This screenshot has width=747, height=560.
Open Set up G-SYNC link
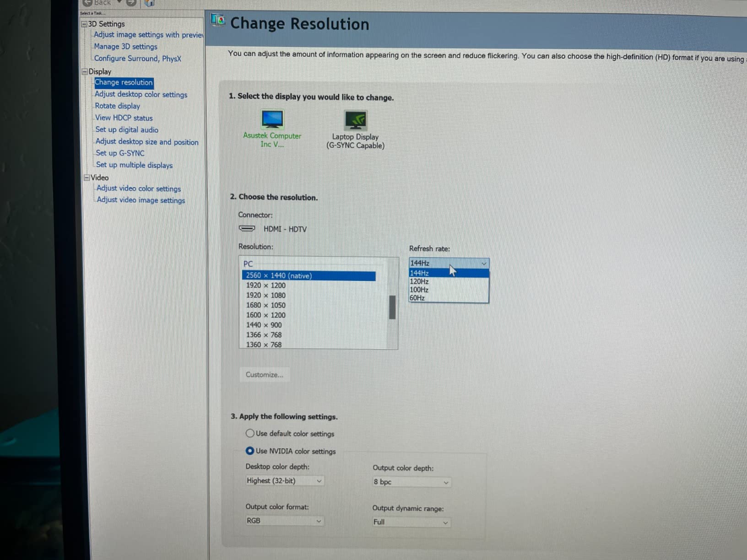(x=120, y=153)
